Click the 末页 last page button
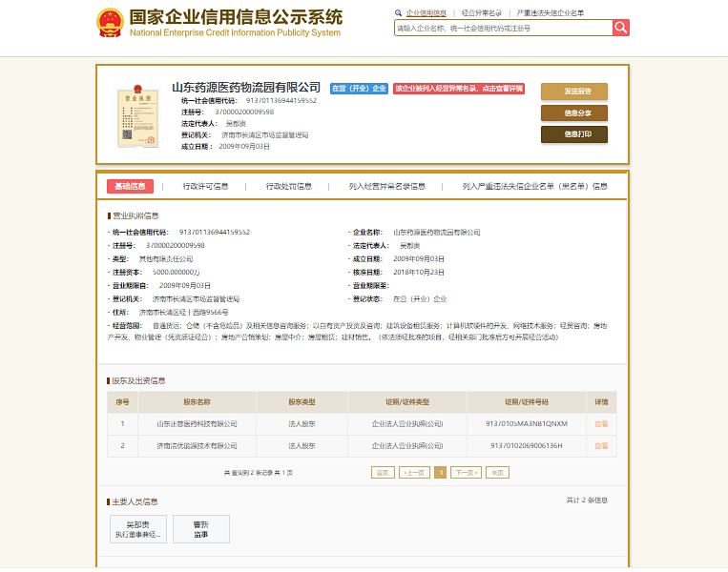The image size is (728, 572). (498, 473)
